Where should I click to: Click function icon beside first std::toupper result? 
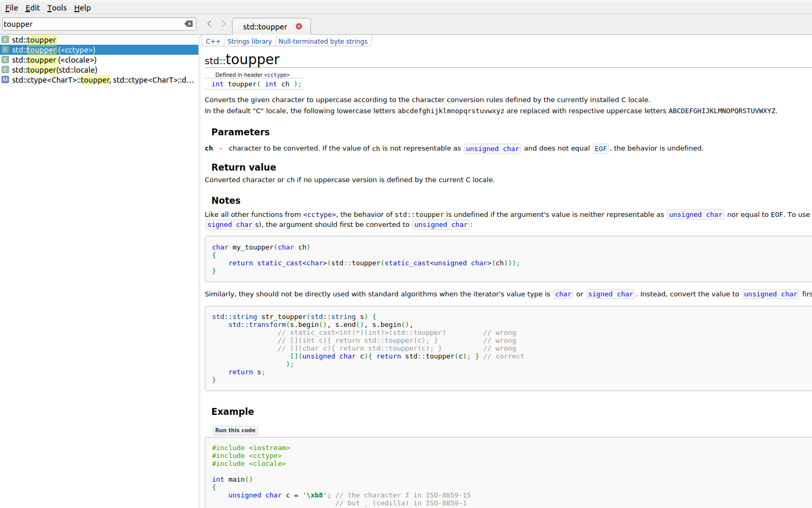[x=5, y=39]
